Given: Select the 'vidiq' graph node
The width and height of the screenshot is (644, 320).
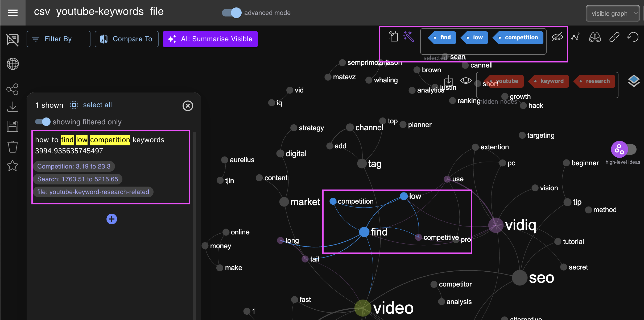Looking at the screenshot, I should (496, 225).
